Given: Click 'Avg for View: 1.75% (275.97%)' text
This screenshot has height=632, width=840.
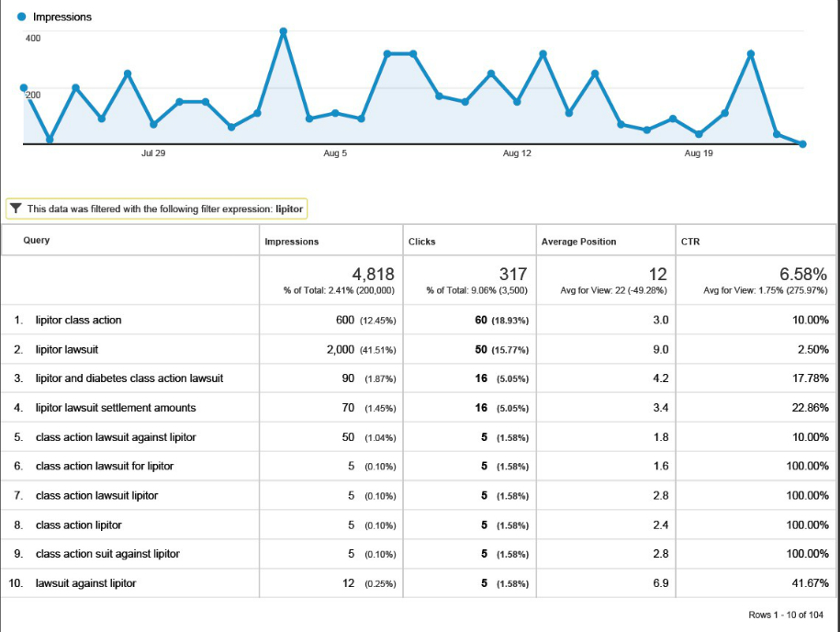Looking at the screenshot, I should click(765, 290).
